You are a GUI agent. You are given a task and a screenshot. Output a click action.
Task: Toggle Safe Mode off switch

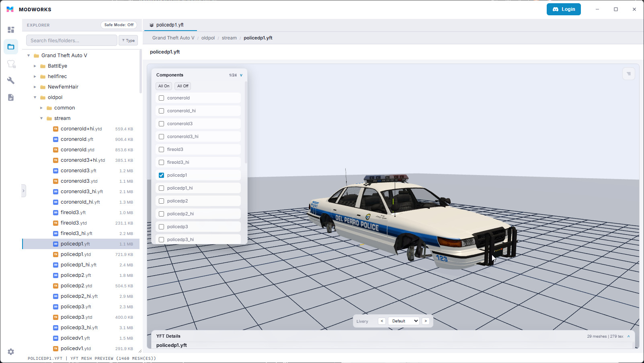[x=119, y=25]
